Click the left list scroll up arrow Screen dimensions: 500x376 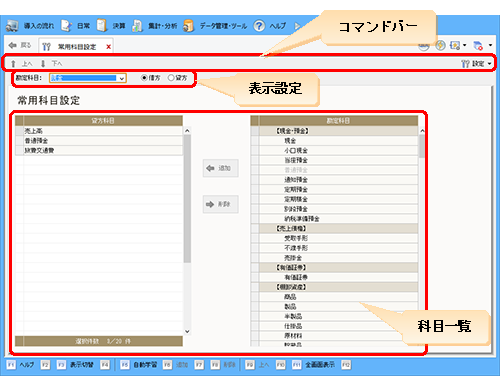coord(187,131)
